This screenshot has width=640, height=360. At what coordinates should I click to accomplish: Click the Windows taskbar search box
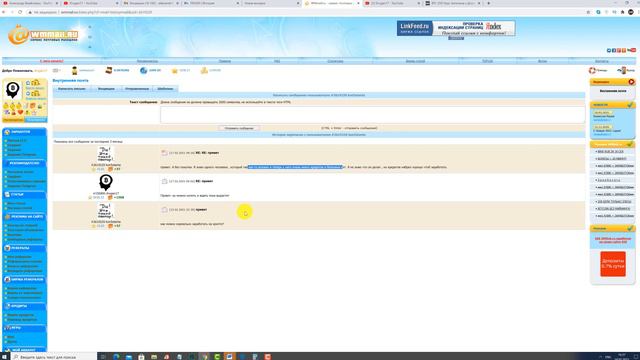click(x=54, y=356)
